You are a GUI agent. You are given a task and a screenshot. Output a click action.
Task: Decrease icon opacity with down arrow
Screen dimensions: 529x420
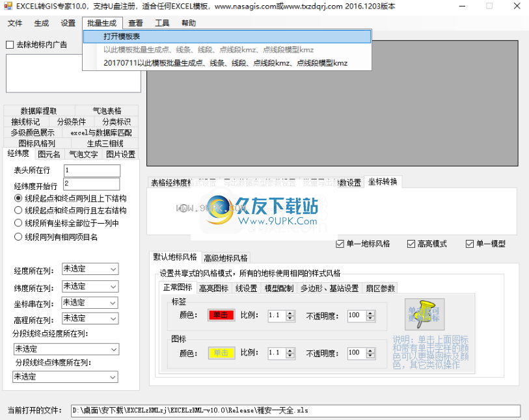click(370, 356)
